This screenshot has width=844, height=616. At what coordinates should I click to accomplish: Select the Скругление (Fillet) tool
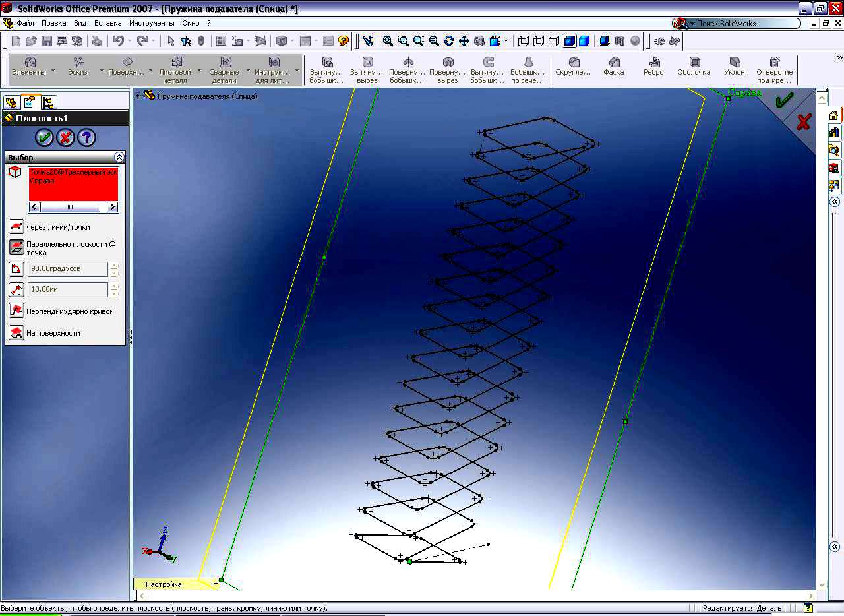coord(573,66)
